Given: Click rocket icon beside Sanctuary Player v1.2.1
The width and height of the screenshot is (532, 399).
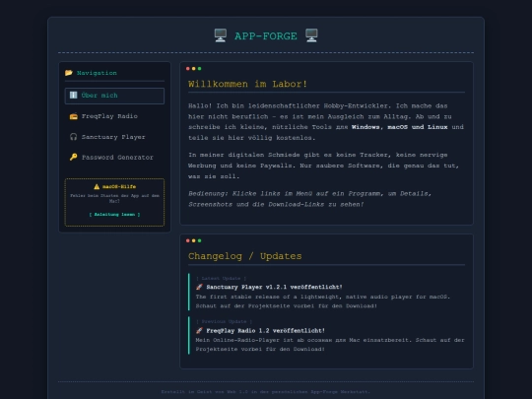Looking at the screenshot, I should tap(199, 287).
